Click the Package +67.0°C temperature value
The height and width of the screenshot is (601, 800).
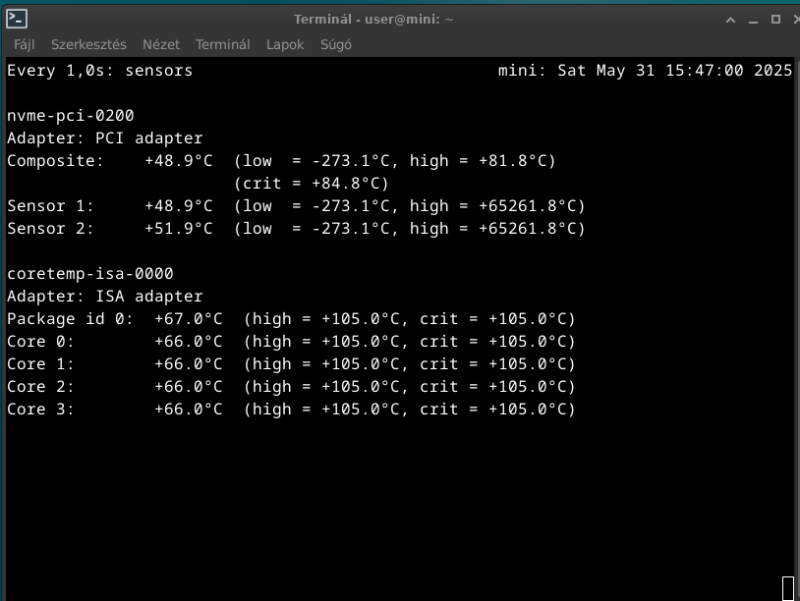coord(188,319)
